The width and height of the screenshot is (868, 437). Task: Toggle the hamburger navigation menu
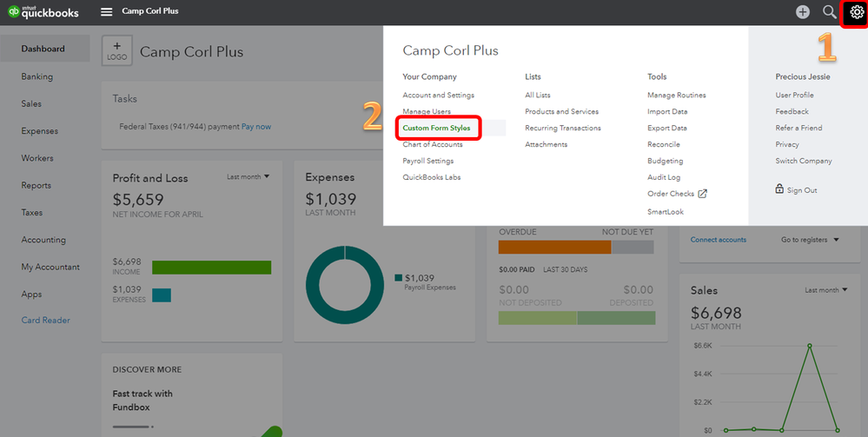tap(106, 12)
